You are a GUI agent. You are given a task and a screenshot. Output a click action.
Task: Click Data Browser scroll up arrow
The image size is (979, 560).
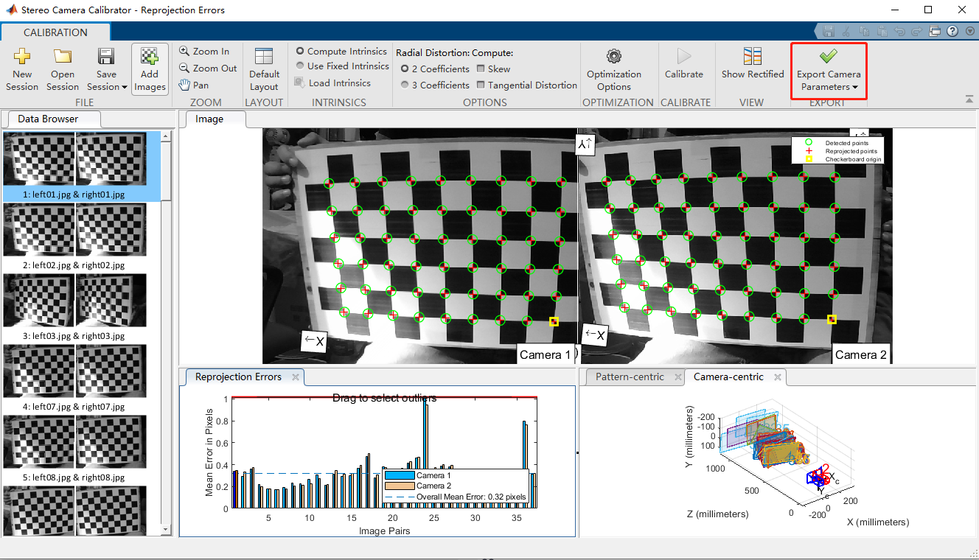(167, 136)
